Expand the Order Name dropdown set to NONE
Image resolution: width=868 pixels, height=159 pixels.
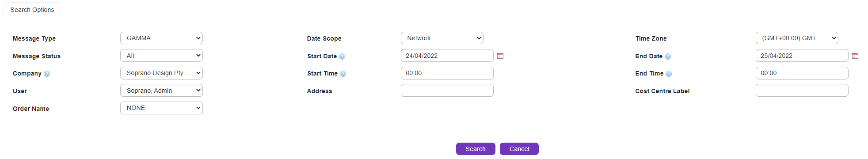pyautogui.click(x=161, y=108)
